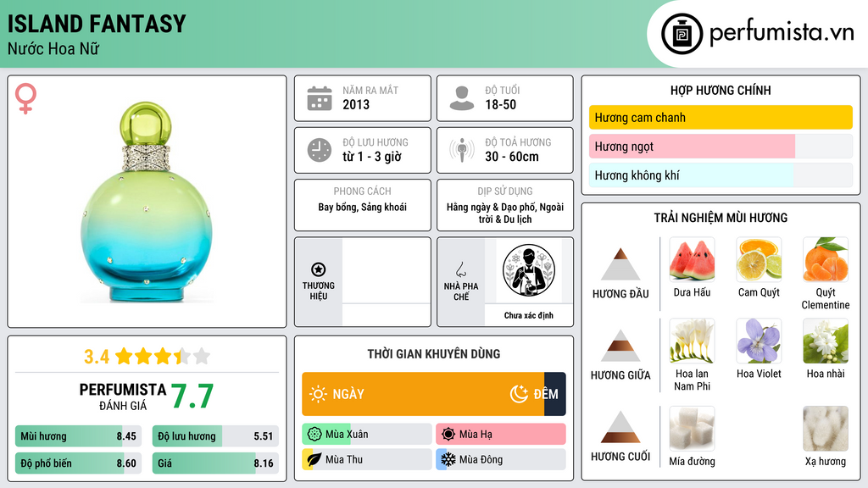
Task: Open the Quýt Clementine note image
Action: pyautogui.click(x=826, y=259)
